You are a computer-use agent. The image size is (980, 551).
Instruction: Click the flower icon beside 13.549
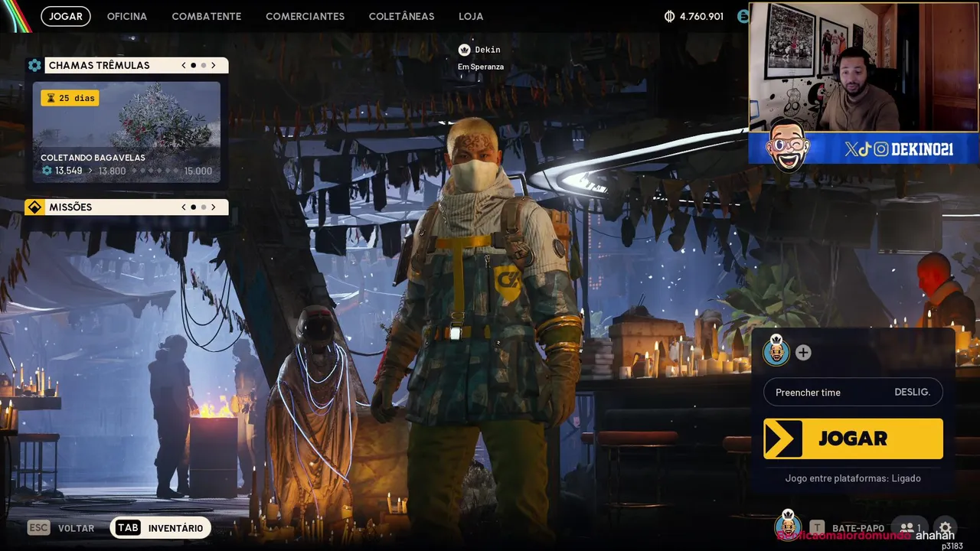pos(47,171)
